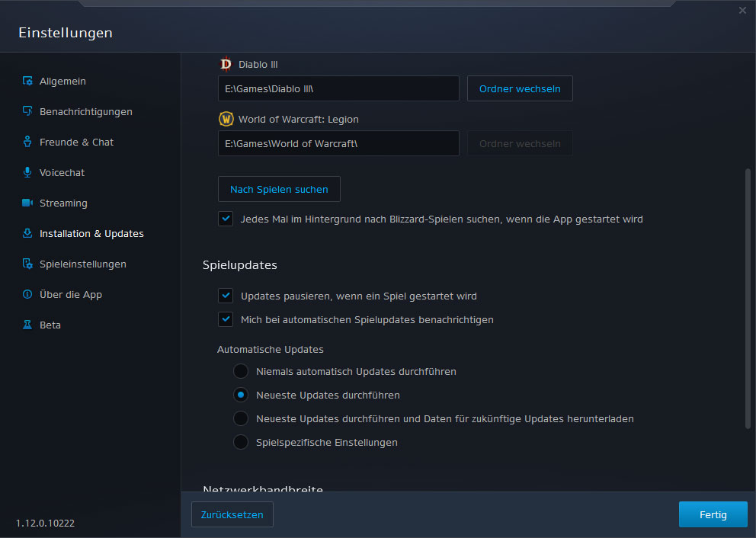
Task: Select radio for downloading future update data
Action: click(241, 418)
